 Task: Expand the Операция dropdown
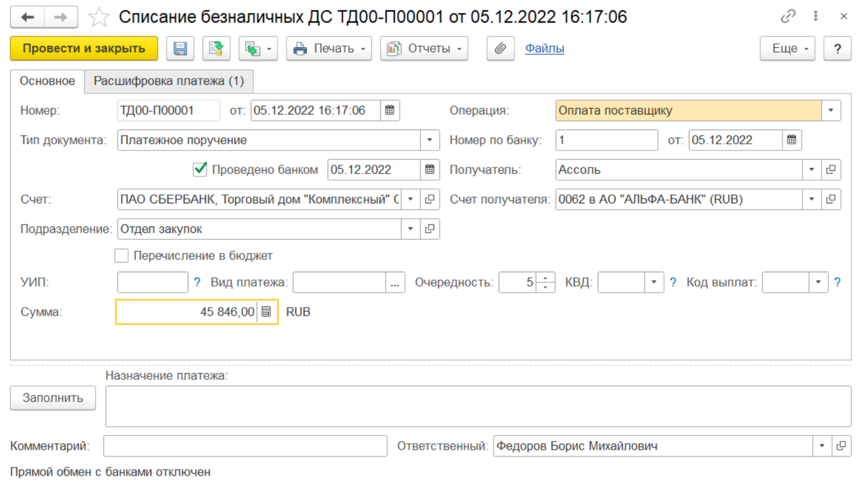(x=830, y=110)
